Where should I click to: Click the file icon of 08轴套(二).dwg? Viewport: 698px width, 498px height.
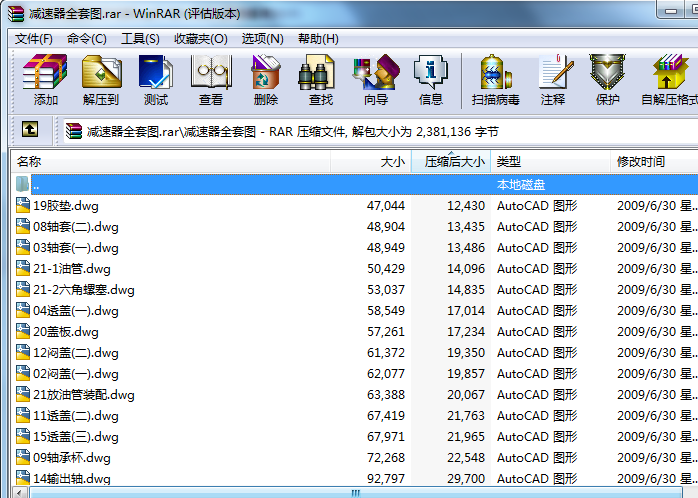(x=23, y=226)
